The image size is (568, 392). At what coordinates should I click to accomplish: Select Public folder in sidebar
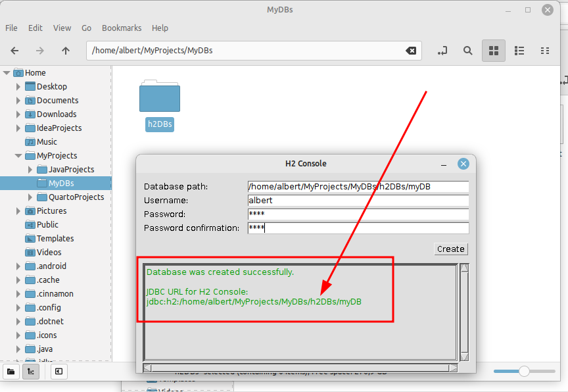(x=41, y=225)
